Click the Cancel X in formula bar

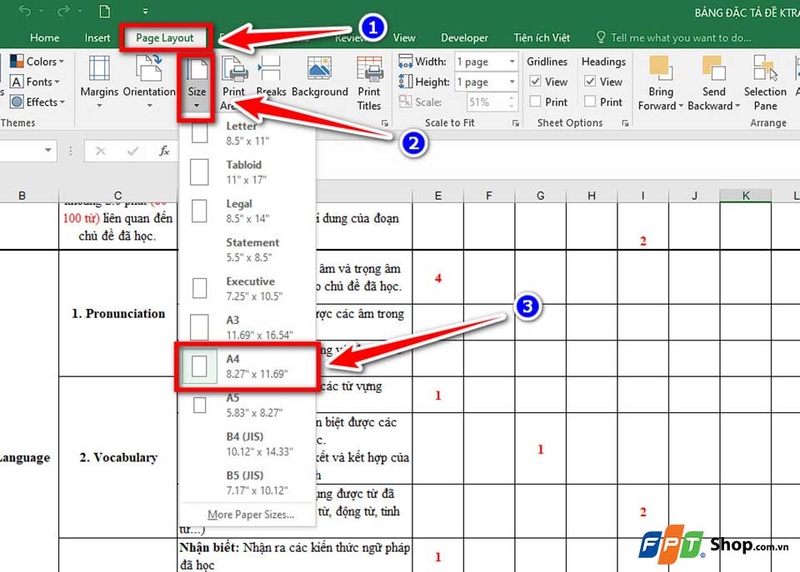pyautogui.click(x=101, y=151)
